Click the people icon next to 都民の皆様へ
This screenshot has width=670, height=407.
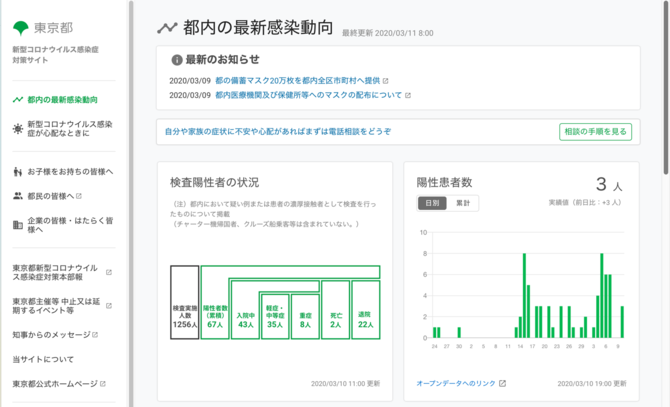click(18, 196)
